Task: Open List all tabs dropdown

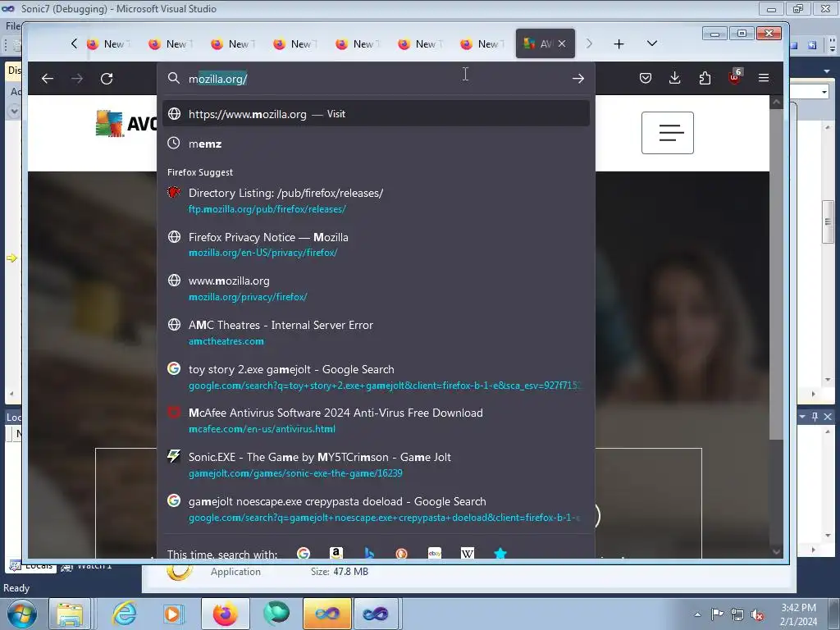Action: point(652,43)
